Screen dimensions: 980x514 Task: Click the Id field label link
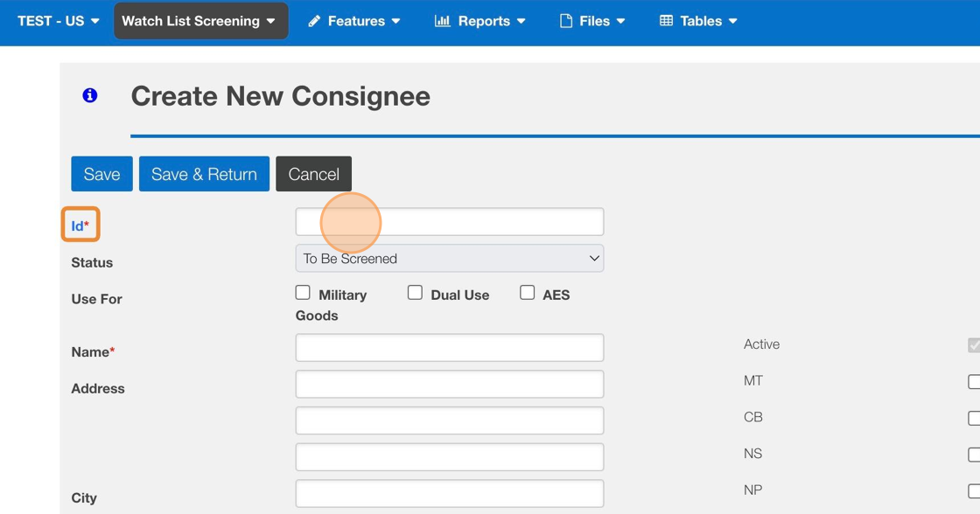(x=77, y=226)
